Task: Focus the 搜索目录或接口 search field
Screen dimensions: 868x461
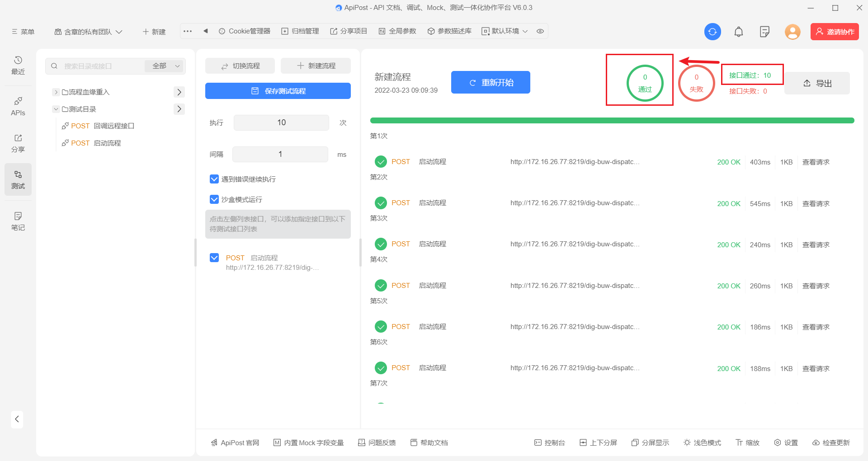Action: [95, 66]
